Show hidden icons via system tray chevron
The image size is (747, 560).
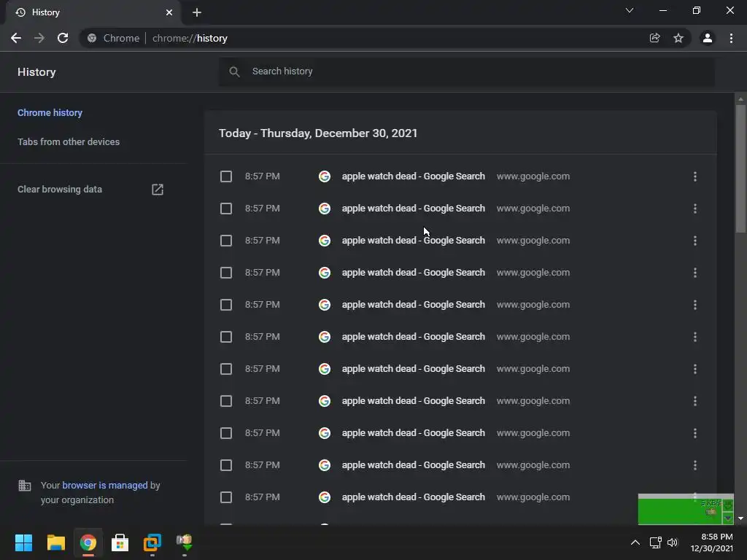coord(635,542)
